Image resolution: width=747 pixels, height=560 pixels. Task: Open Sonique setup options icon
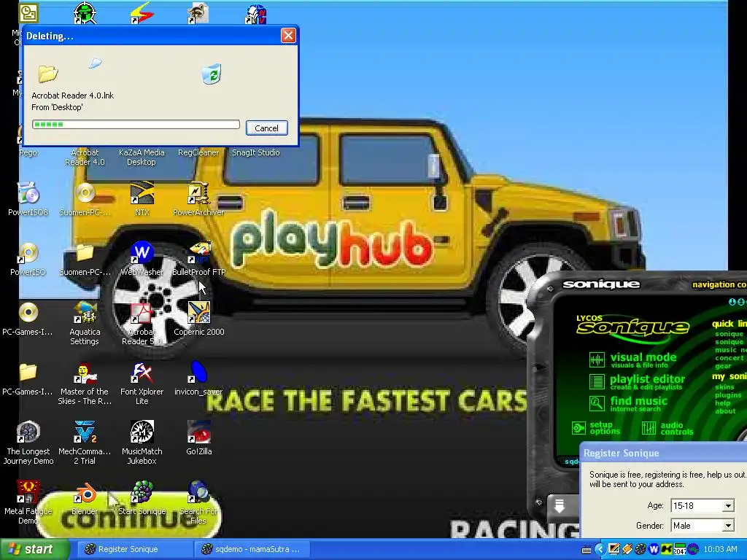[578, 427]
